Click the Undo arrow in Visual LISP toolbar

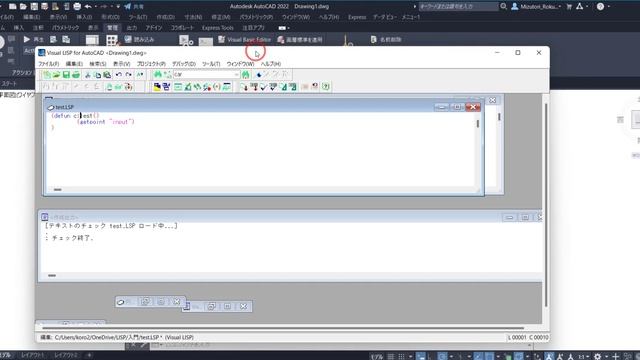pos(118,75)
